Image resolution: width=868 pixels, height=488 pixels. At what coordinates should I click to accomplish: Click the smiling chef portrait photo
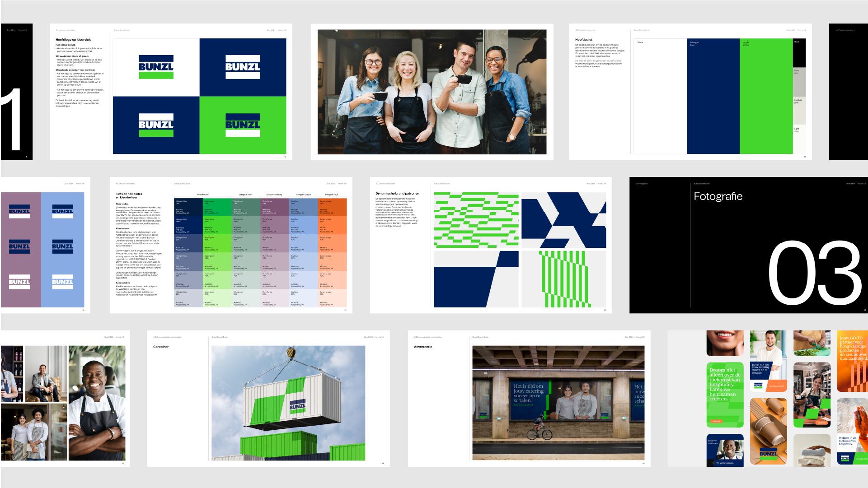coord(97,403)
